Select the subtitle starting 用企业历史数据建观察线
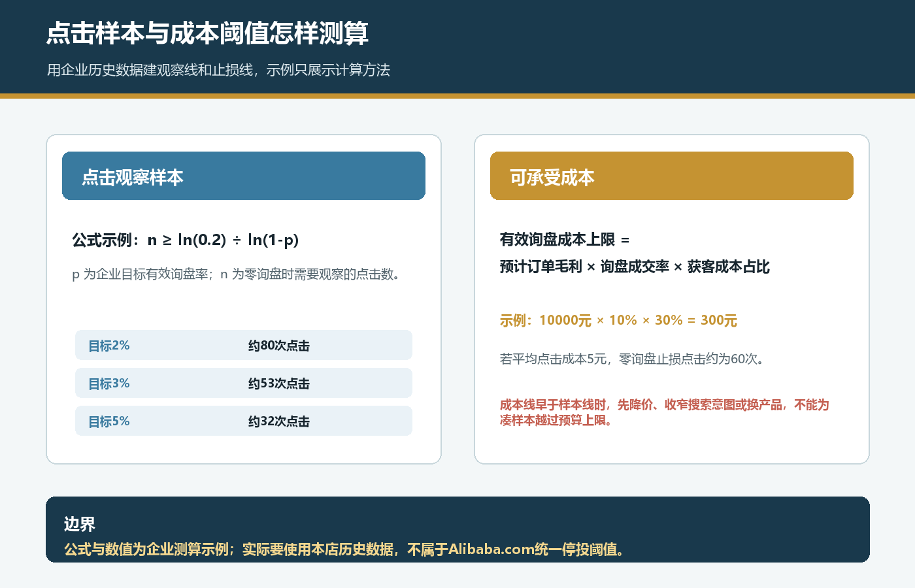 (x=218, y=70)
